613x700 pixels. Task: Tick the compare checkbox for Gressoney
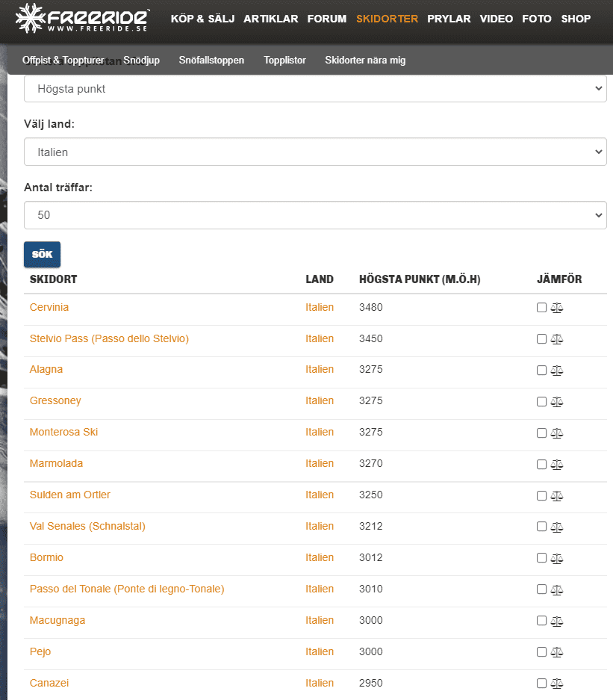[541, 402]
